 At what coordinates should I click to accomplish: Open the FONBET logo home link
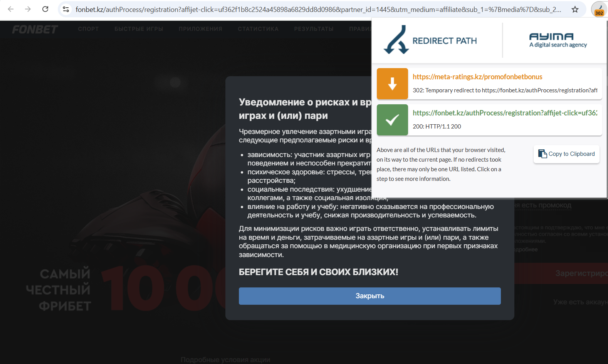[x=35, y=29]
